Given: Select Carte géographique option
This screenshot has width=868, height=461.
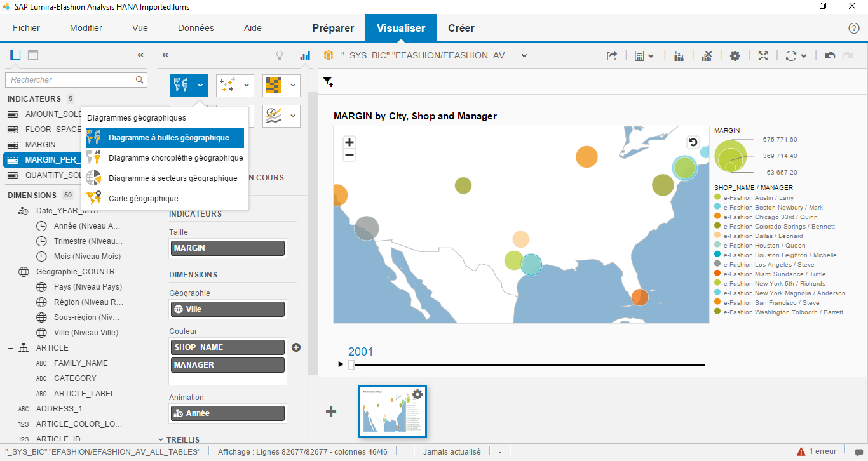Looking at the screenshot, I should tap(165, 199).
